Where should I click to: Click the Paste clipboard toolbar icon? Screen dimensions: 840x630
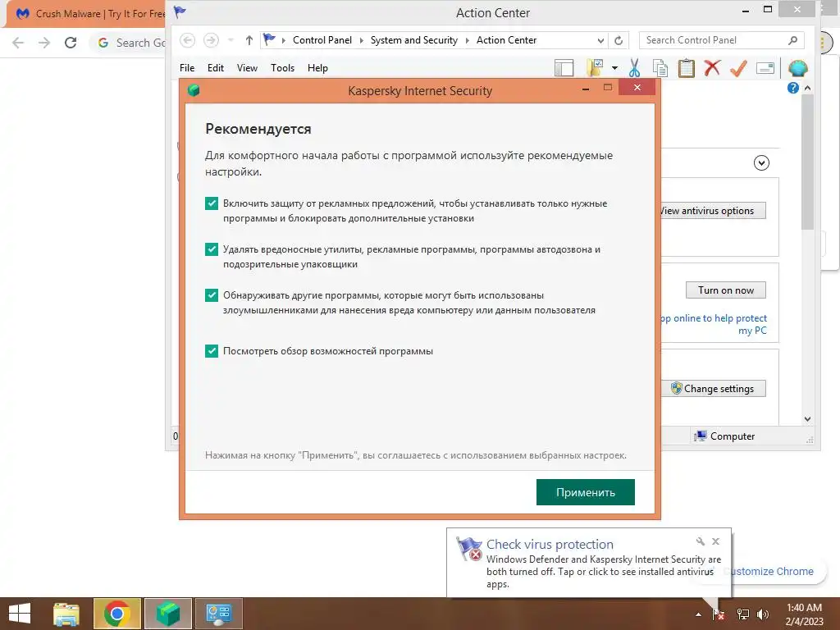pyautogui.click(x=687, y=68)
